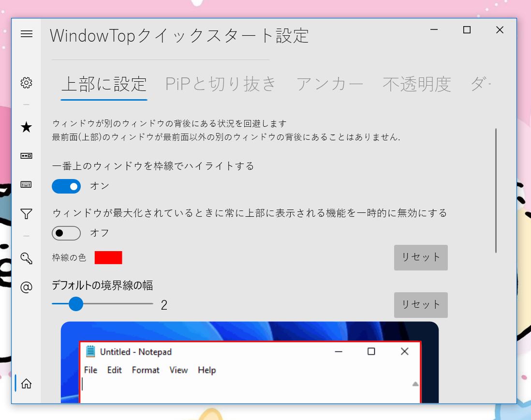Switch to the アンカー tab
The image size is (531, 420).
pyautogui.click(x=329, y=84)
